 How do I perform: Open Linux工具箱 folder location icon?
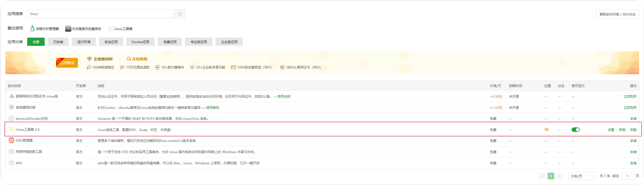[x=547, y=129]
